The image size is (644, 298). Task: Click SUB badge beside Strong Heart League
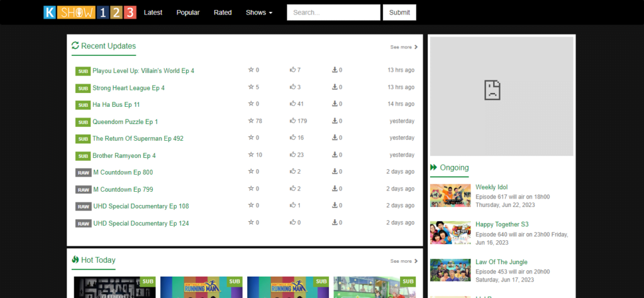point(83,88)
